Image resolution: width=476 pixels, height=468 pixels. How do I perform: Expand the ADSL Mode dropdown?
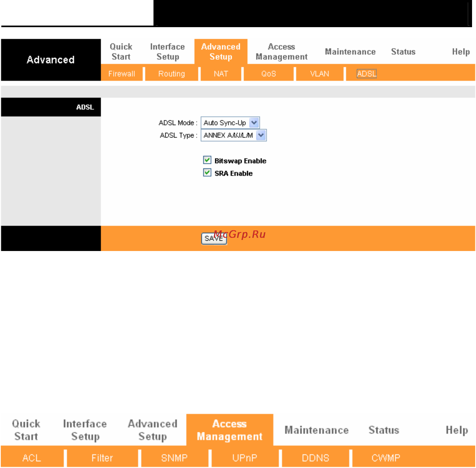tap(230, 123)
